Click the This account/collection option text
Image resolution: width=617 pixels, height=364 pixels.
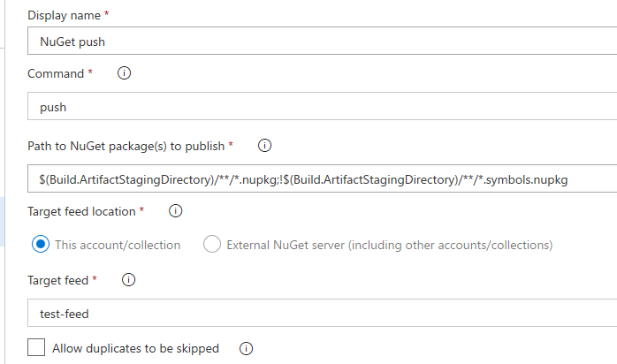point(118,245)
